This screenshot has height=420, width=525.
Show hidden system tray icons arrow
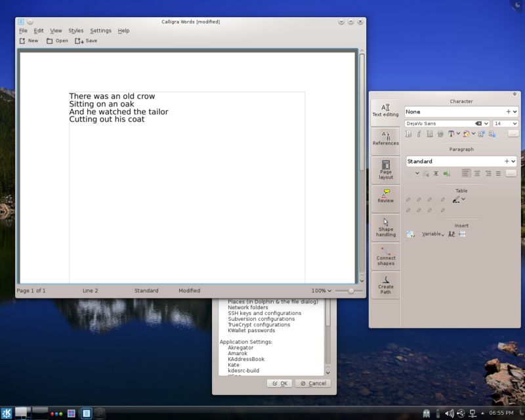482,413
